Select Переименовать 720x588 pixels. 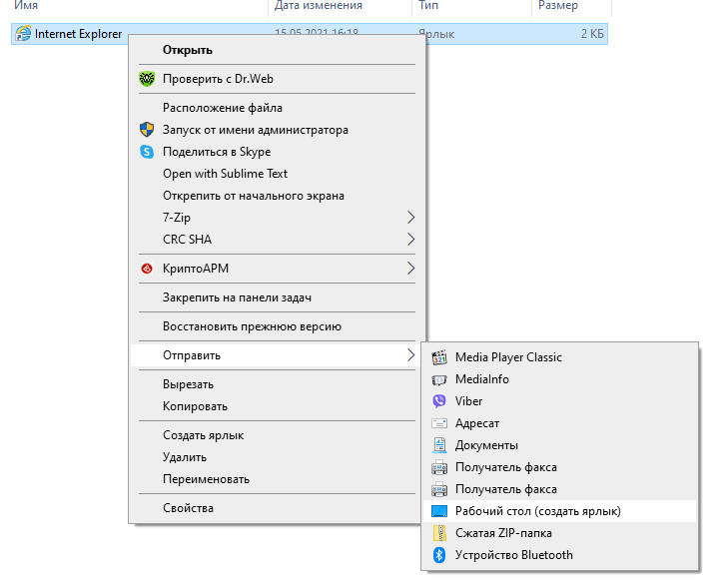tap(277, 479)
